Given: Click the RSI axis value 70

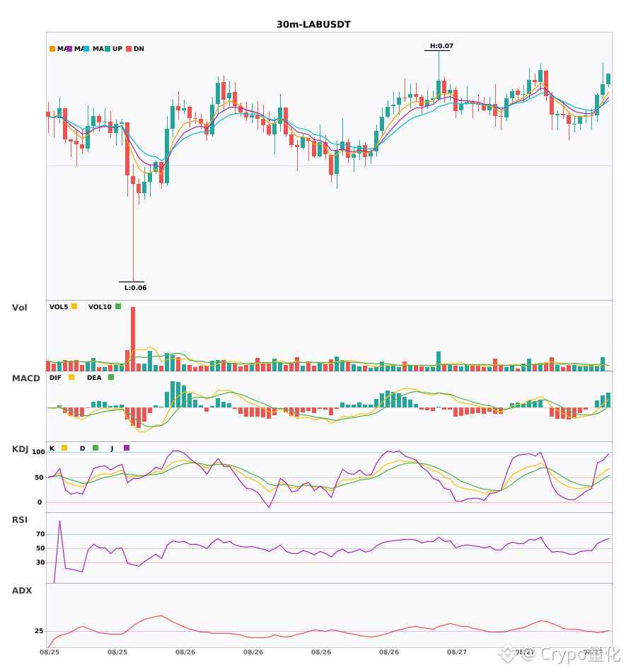Looking at the screenshot, I should [40, 534].
